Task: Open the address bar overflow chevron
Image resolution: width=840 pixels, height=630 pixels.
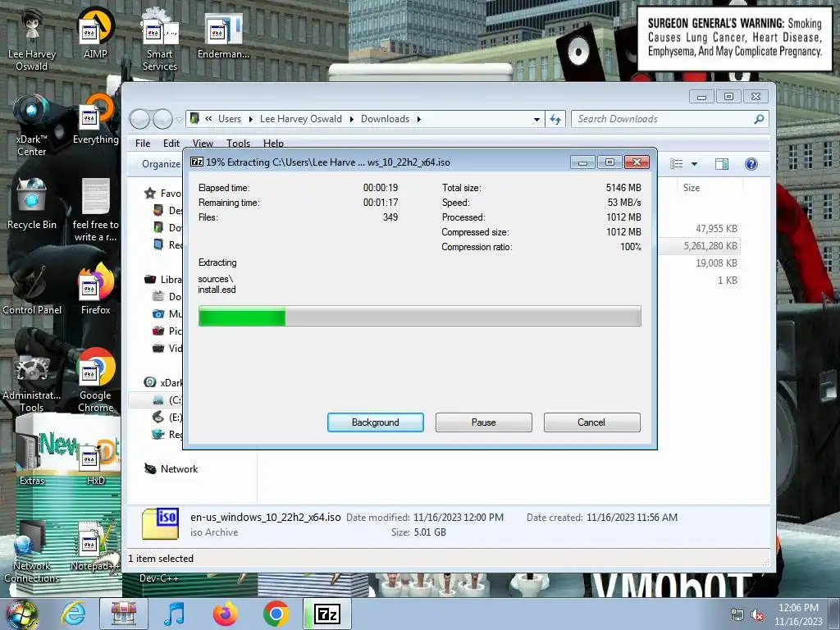Action: click(x=208, y=119)
